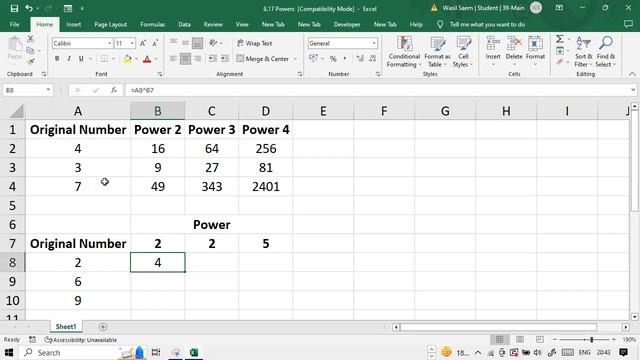The height and width of the screenshot is (360, 640).
Task: Open Find & Select menu
Action: [606, 52]
